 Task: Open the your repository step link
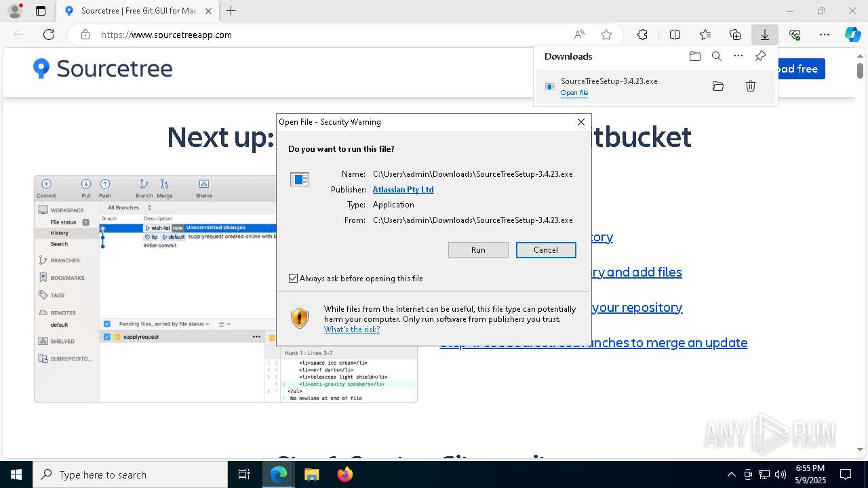(637, 307)
